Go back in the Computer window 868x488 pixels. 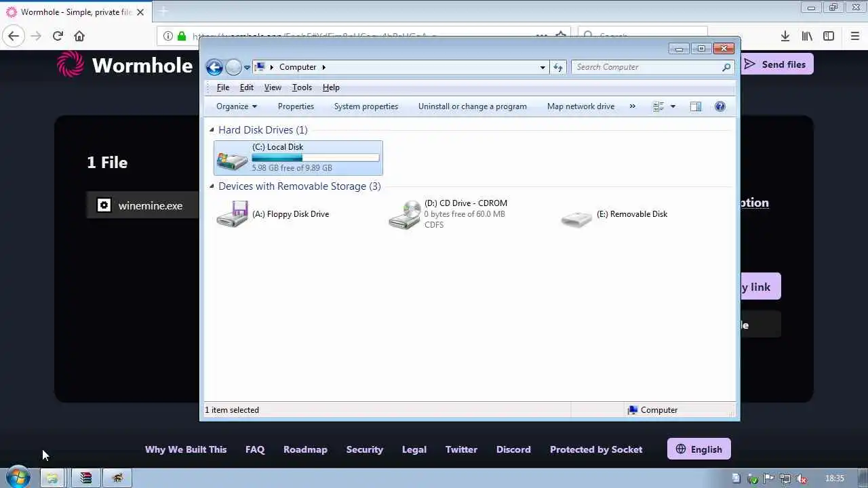click(214, 67)
